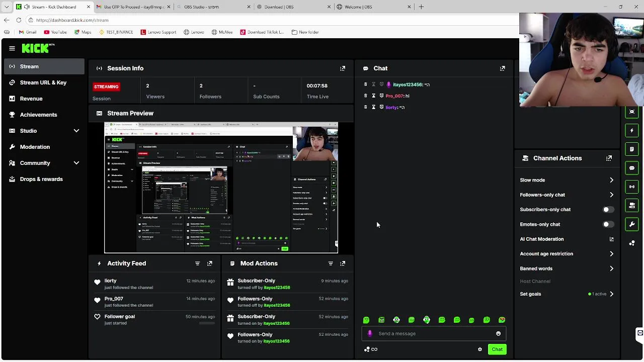644x362 pixels.
Task: Timeout user liorty via hourglass icon
Action: tap(373, 107)
